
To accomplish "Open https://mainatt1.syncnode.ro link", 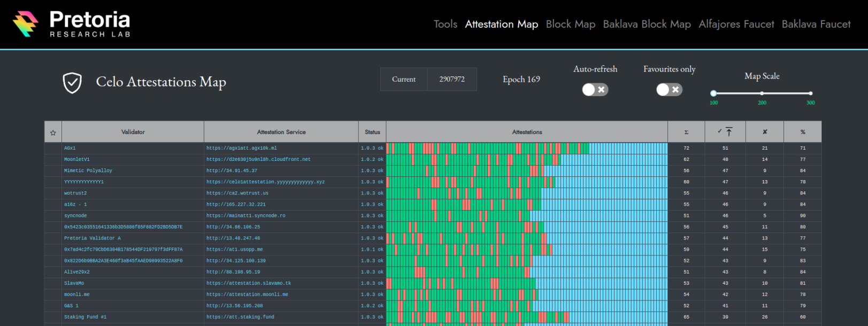I will (246, 215).
